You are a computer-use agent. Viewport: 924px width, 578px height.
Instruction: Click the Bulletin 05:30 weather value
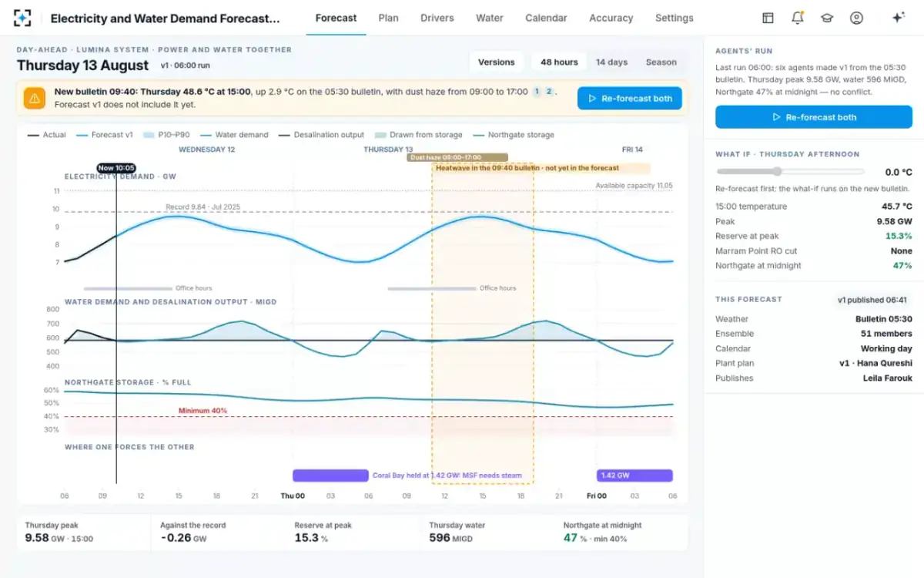point(884,319)
